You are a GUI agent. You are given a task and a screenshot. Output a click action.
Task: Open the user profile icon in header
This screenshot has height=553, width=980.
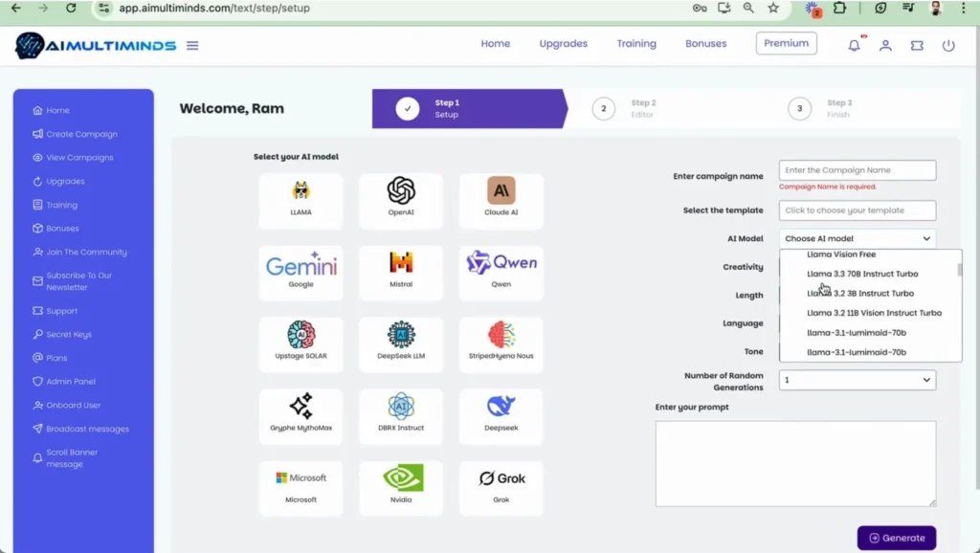[x=885, y=45]
